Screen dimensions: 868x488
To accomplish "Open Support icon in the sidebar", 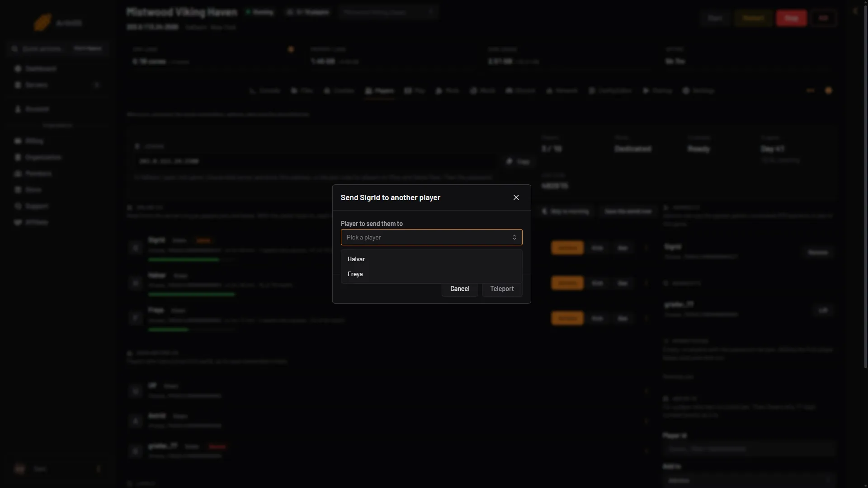I will click(x=18, y=206).
